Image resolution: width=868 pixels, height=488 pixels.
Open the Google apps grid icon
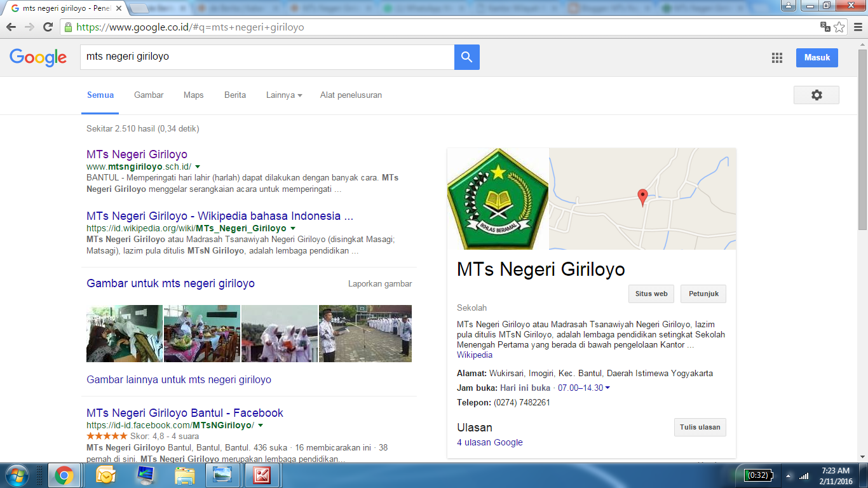click(776, 58)
